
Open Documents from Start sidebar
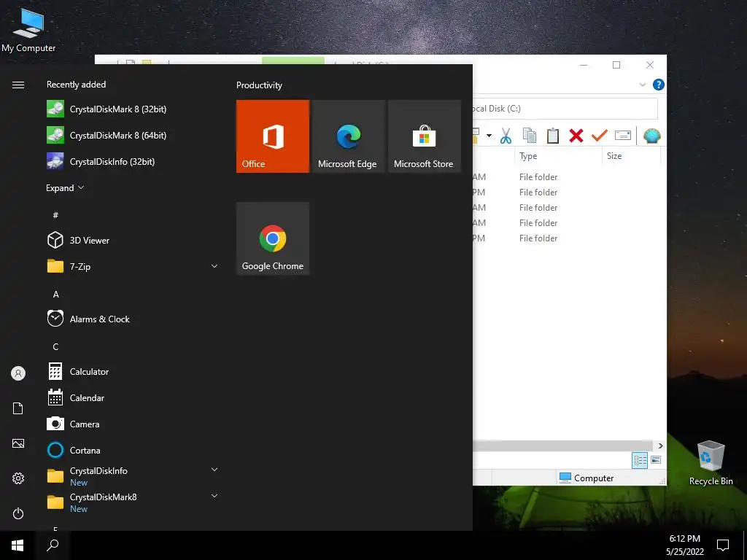pos(18,408)
